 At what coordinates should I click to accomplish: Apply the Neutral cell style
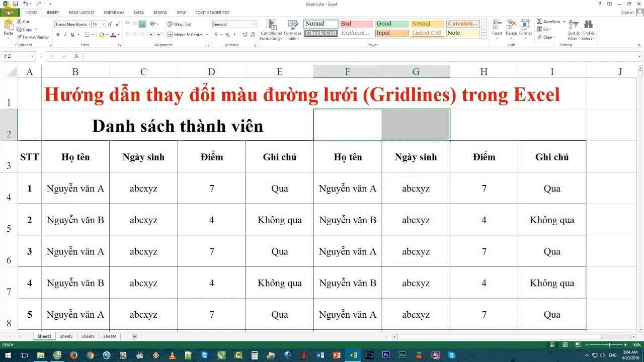pos(428,24)
